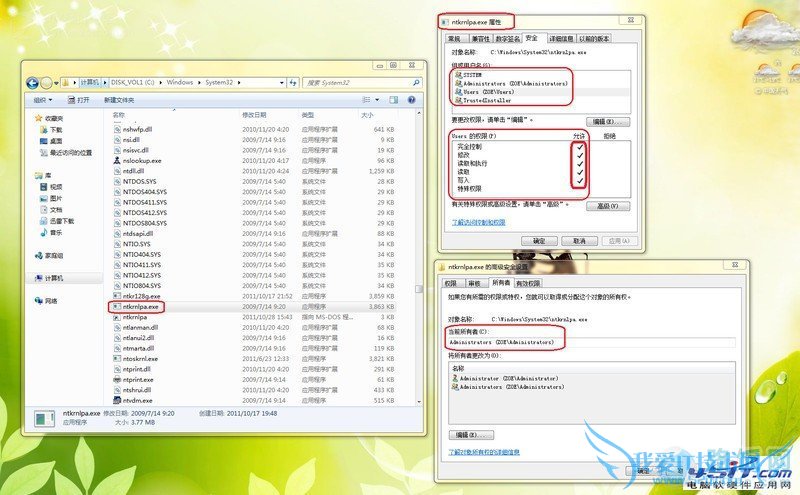Open the view options dropdown arrow

pos(377,100)
